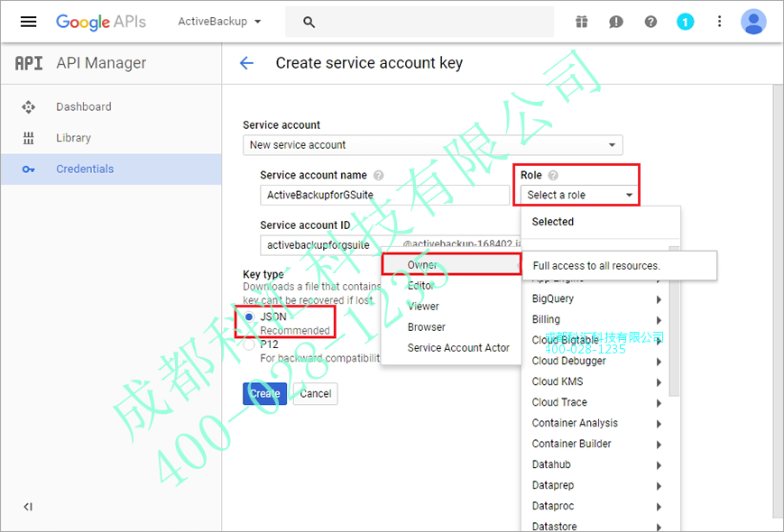
Task: Open the gift free trial icon
Action: 582,22
